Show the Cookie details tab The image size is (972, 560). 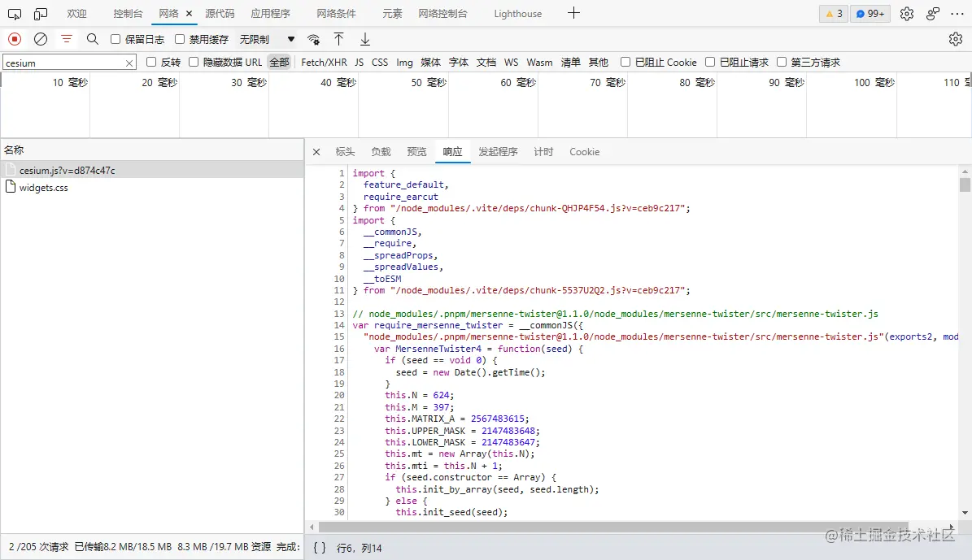point(585,152)
